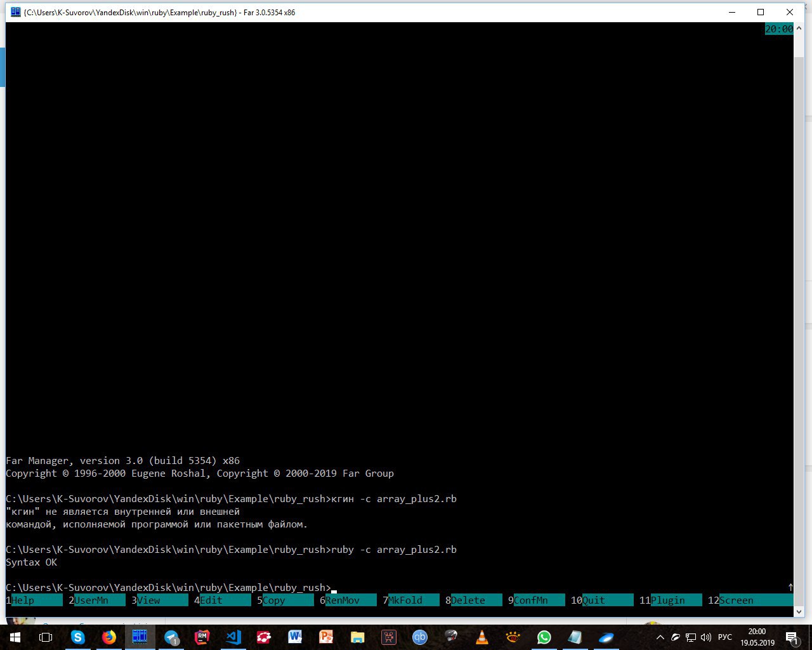Open the taskbar clock 19.05.2019
Image resolution: width=812 pixels, height=650 pixels.
point(757,637)
